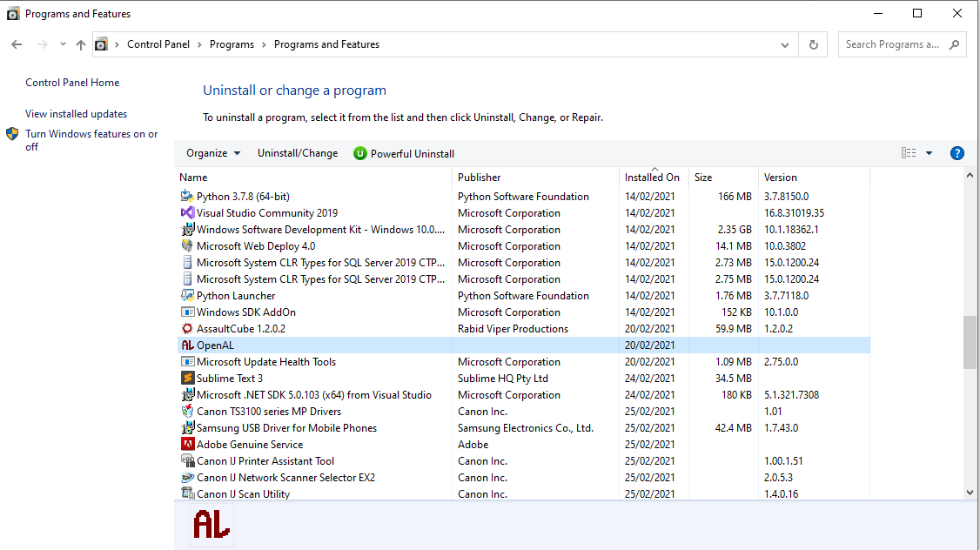Click Programs in the breadcrumb
Viewport: 980px width, 550px height.
(x=232, y=44)
